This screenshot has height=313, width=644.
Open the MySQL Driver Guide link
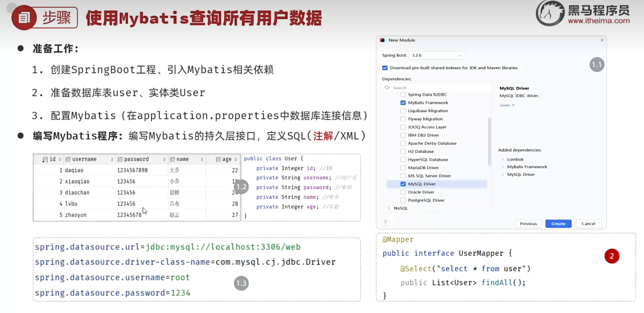[507, 105]
